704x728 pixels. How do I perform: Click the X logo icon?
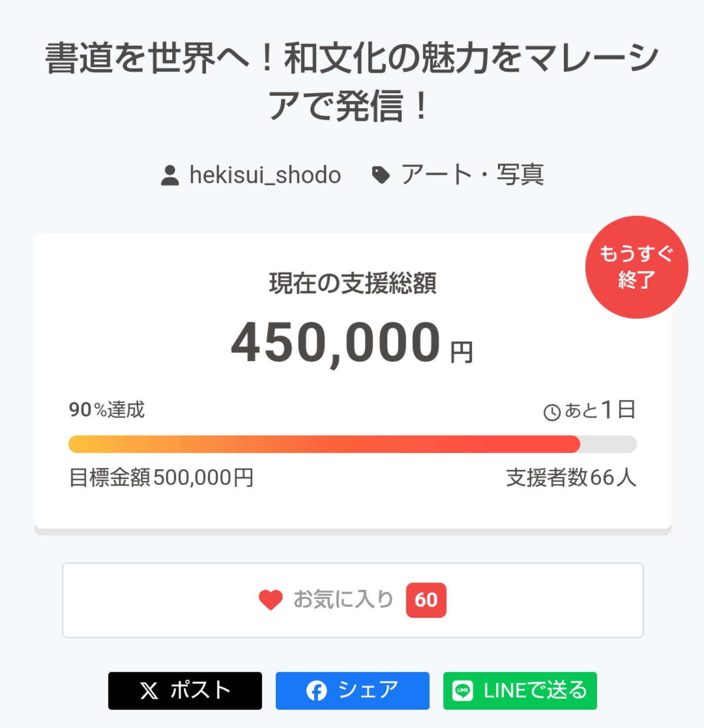point(149,691)
